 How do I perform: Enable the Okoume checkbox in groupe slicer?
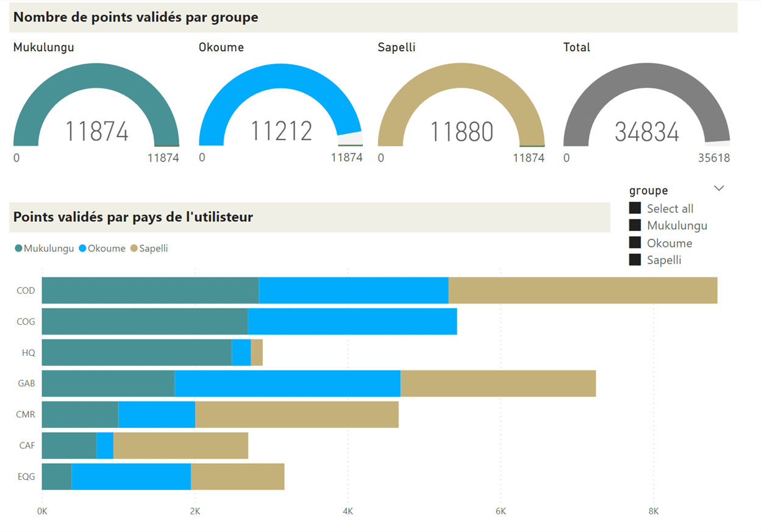[635, 243]
